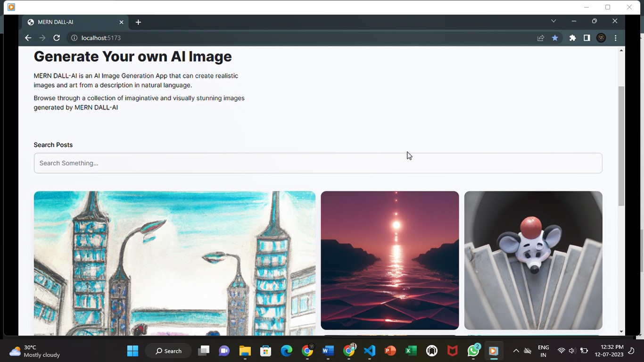Screen dimensions: 644x362
Task: Open a new browser tab
Action: [x=138, y=22]
